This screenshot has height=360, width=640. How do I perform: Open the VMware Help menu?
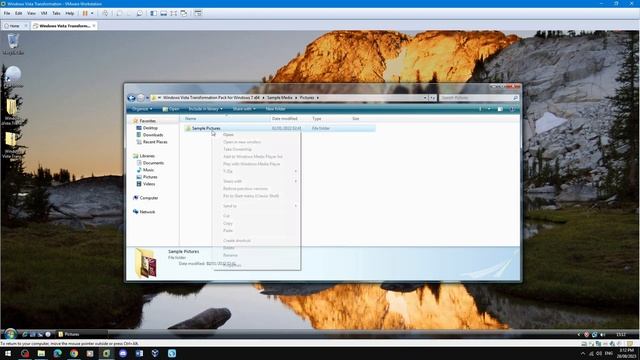point(70,13)
